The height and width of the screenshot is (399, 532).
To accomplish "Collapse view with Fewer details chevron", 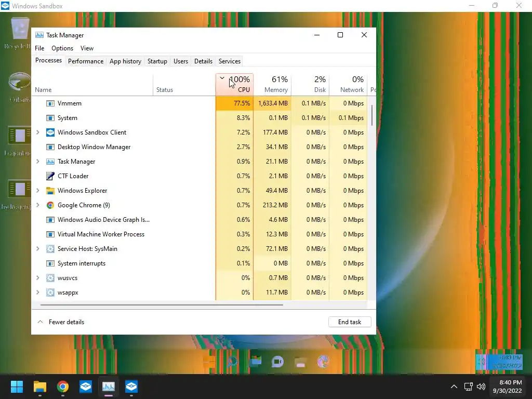I will (x=40, y=322).
